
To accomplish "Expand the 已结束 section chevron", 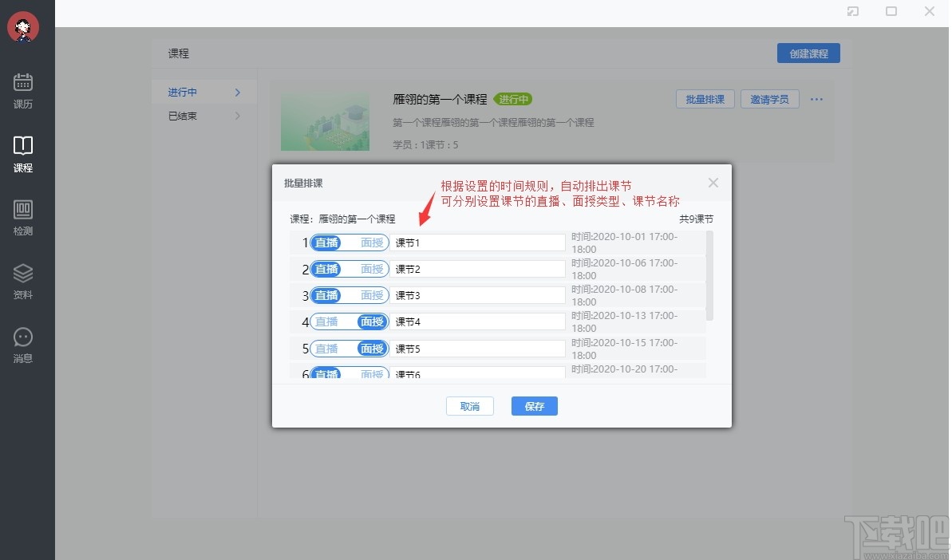I will tap(238, 116).
